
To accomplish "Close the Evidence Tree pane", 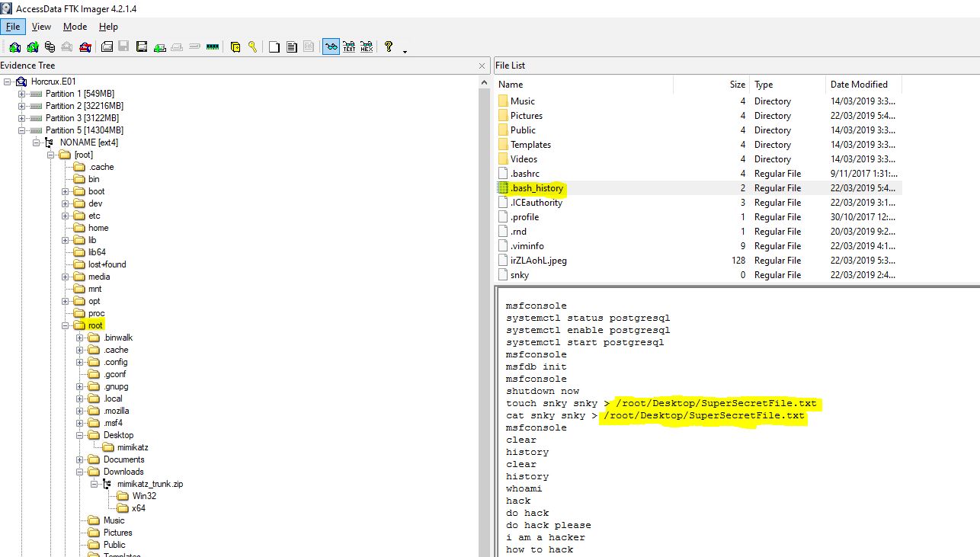I will pos(482,66).
